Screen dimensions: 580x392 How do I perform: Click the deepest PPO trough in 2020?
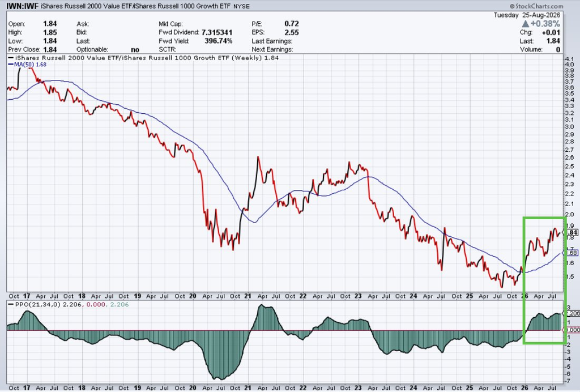219,378
